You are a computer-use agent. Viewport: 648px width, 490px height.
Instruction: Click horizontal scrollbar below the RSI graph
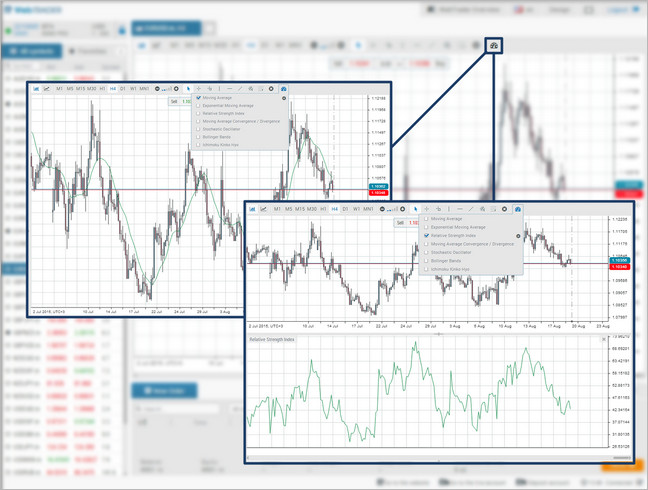click(x=440, y=458)
